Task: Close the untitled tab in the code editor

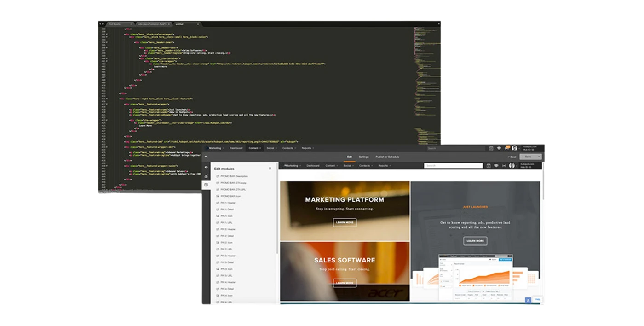Action: click(x=198, y=24)
